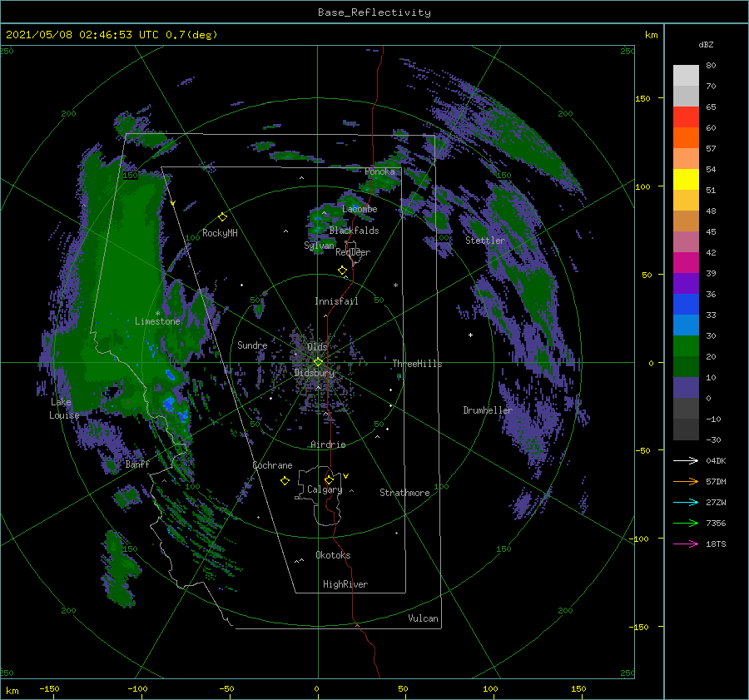Click the km unit label at bottom left
Image resolution: width=749 pixels, height=700 pixels.
[12, 691]
